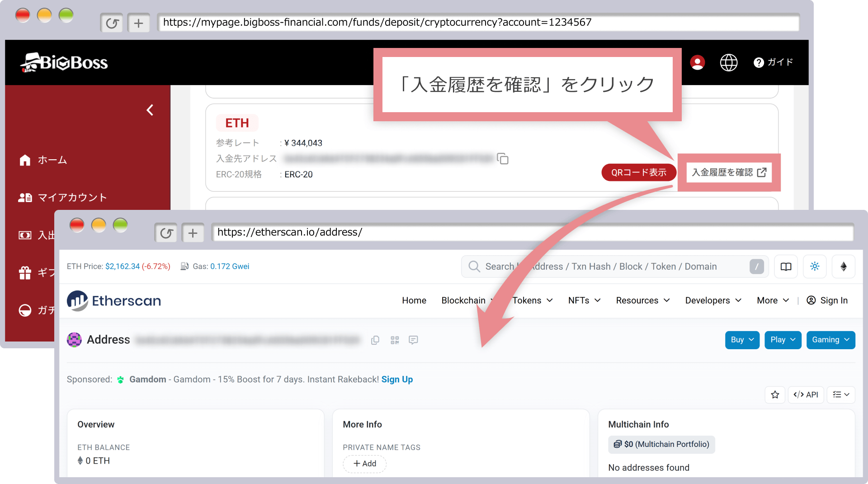Open a new tab in Etherscan browser
This screenshot has height=484, width=868.
pos(193,233)
